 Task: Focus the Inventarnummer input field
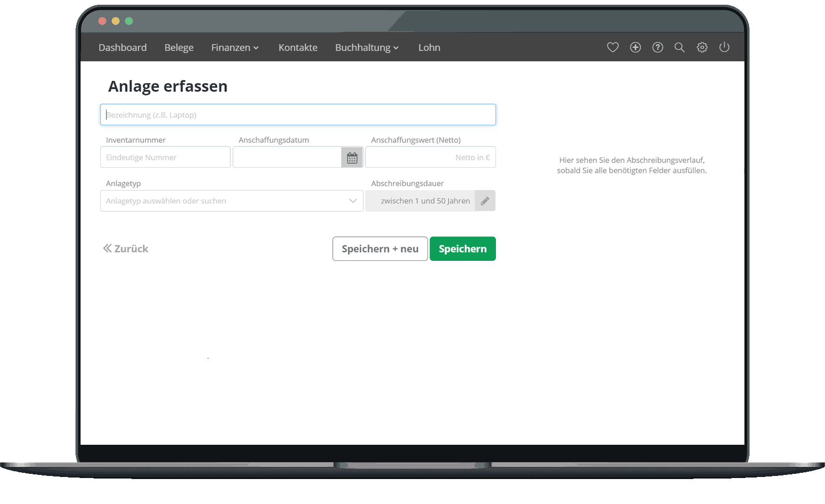click(165, 157)
